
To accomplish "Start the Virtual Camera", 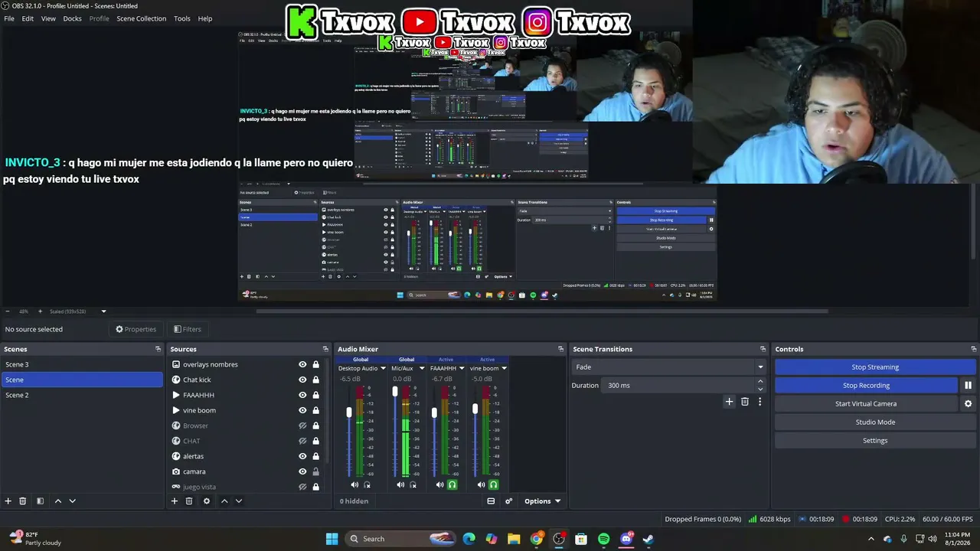I will [x=866, y=404].
